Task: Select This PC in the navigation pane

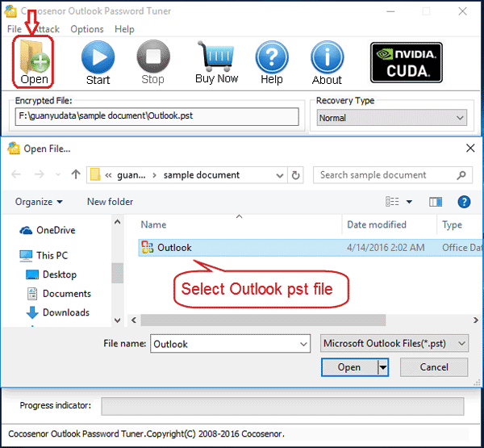Action: [44, 256]
